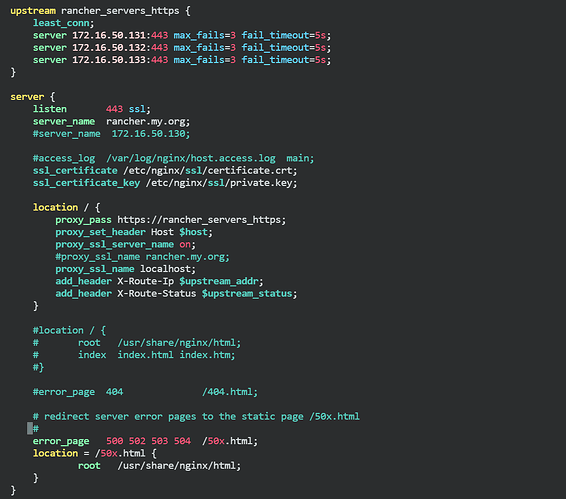Click the IP address 172.16.50.133
Viewport: 566px width, 499px height.
click(109, 60)
